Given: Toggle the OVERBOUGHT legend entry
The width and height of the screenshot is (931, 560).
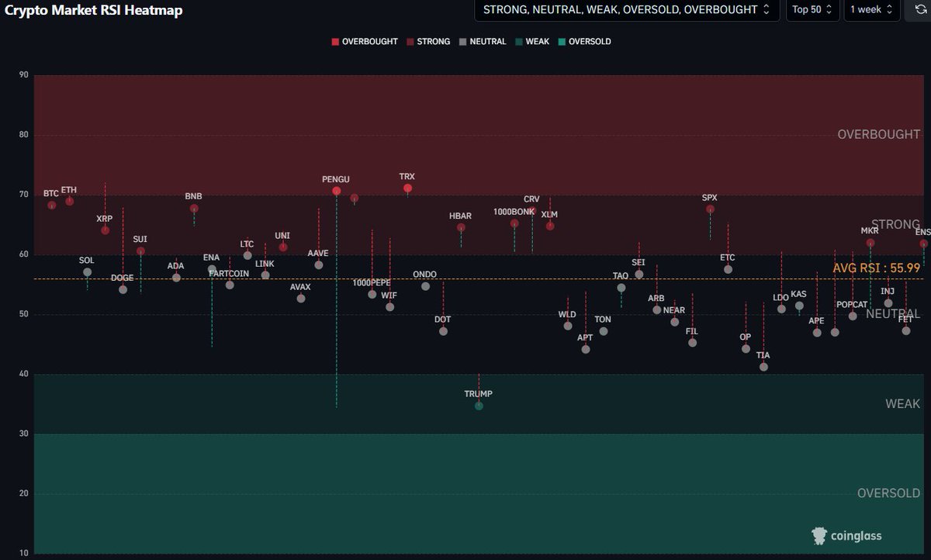Looking at the screenshot, I should point(364,42).
